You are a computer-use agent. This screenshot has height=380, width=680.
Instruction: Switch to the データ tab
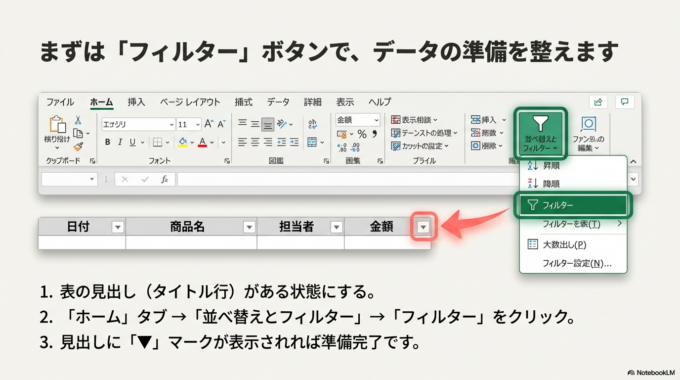[278, 102]
